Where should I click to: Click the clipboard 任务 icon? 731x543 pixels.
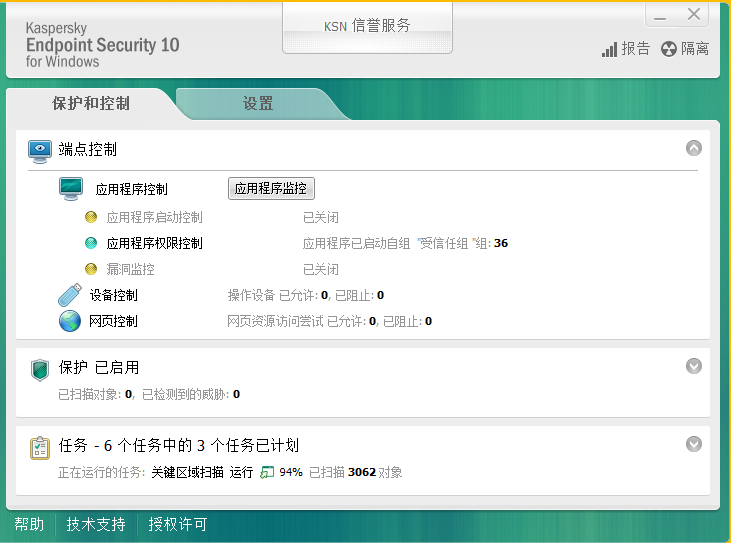click(40, 448)
